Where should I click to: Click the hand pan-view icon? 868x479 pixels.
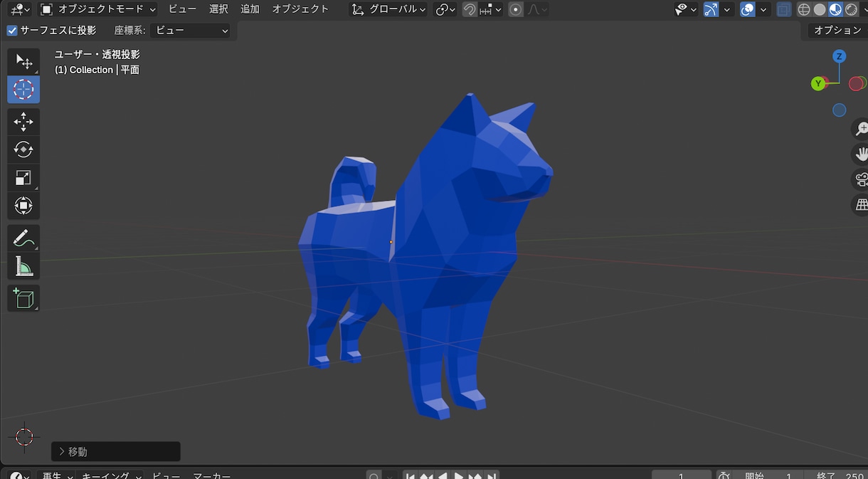coord(861,154)
